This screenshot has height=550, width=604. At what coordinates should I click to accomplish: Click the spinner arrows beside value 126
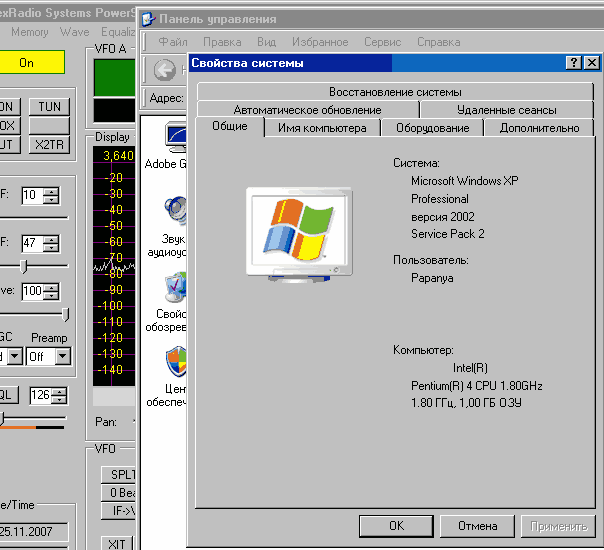coord(60,395)
